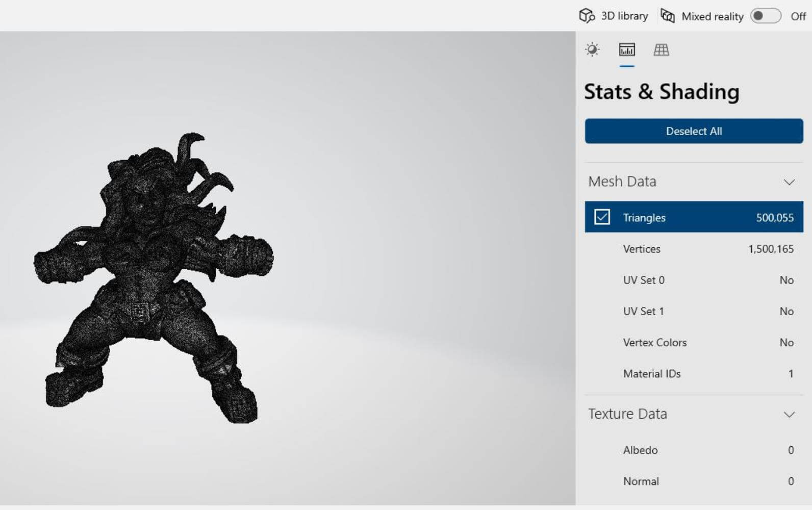Click the Deselect All button

pyautogui.click(x=694, y=131)
